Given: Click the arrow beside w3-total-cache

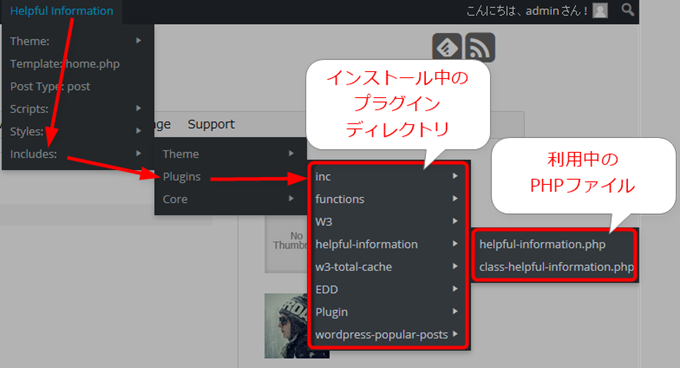Looking at the screenshot, I should 455,266.
